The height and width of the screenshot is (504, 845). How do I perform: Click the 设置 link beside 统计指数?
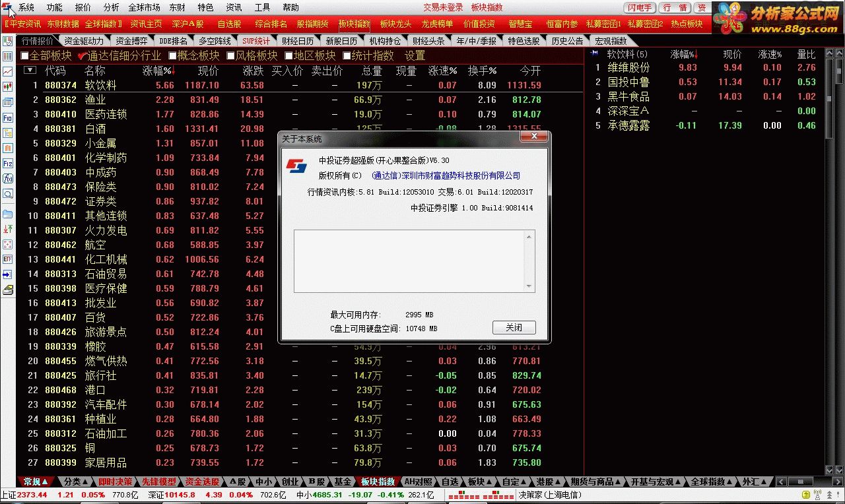(x=415, y=56)
